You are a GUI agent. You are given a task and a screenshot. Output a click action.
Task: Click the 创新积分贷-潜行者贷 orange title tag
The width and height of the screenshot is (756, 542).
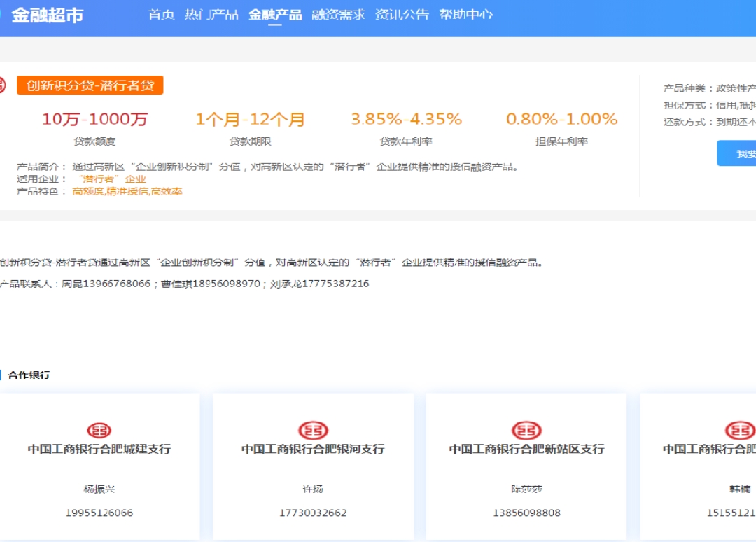pyautogui.click(x=90, y=85)
